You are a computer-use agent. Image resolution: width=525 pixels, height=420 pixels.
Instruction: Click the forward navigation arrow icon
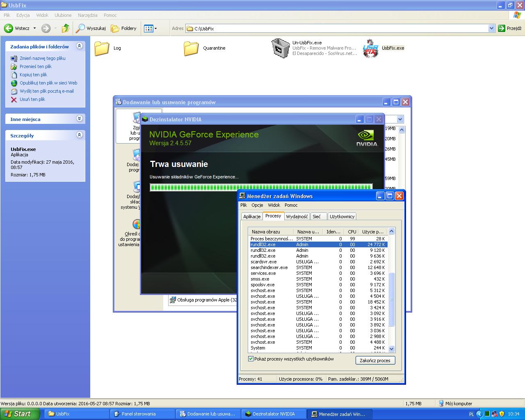46,28
